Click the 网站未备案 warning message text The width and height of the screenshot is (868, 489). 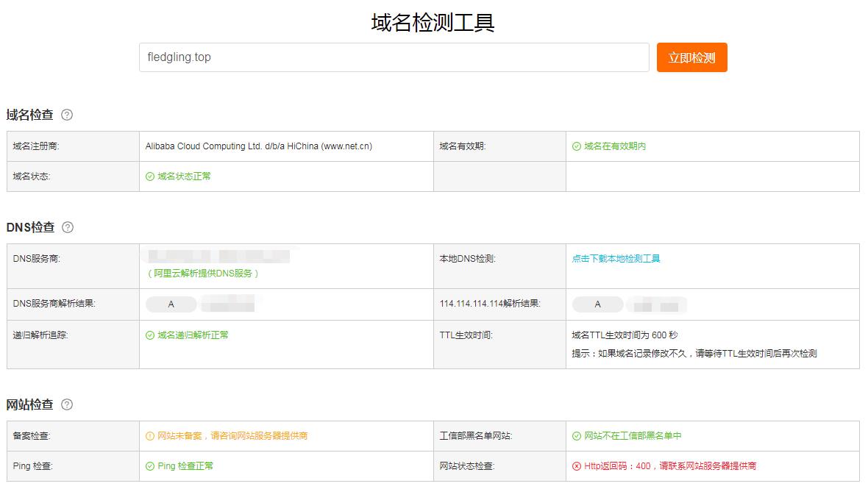click(x=232, y=436)
